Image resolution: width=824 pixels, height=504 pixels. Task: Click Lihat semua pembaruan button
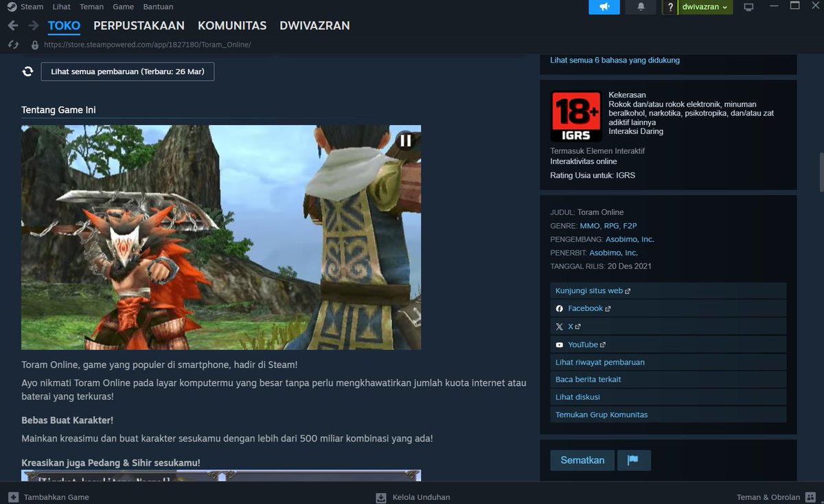coord(128,71)
